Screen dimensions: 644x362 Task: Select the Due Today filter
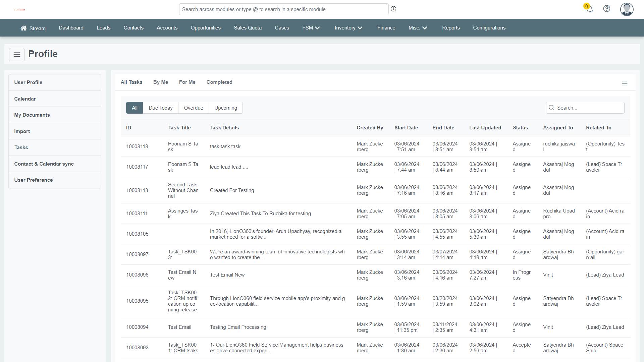tap(160, 108)
